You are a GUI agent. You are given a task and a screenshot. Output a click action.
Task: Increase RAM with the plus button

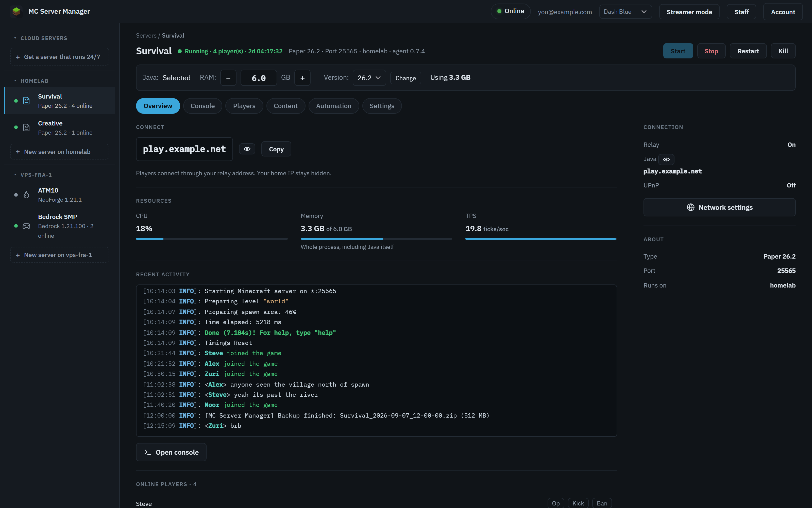point(302,78)
